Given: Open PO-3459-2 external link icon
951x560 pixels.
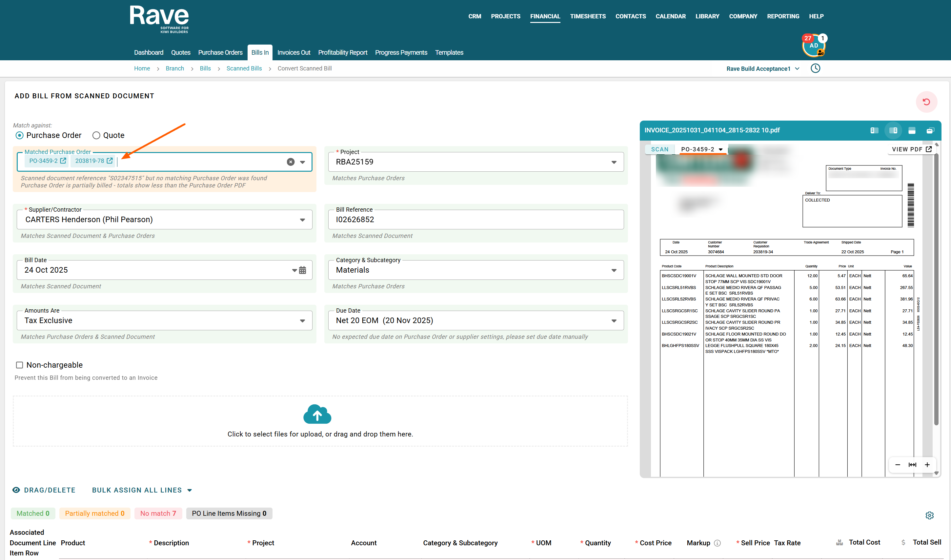Looking at the screenshot, I should 63,161.
